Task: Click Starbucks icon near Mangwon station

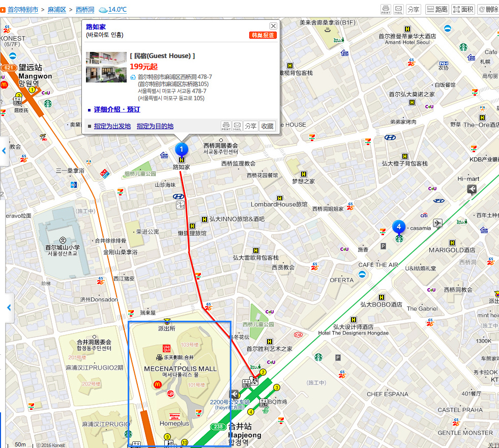Action: coord(48,104)
